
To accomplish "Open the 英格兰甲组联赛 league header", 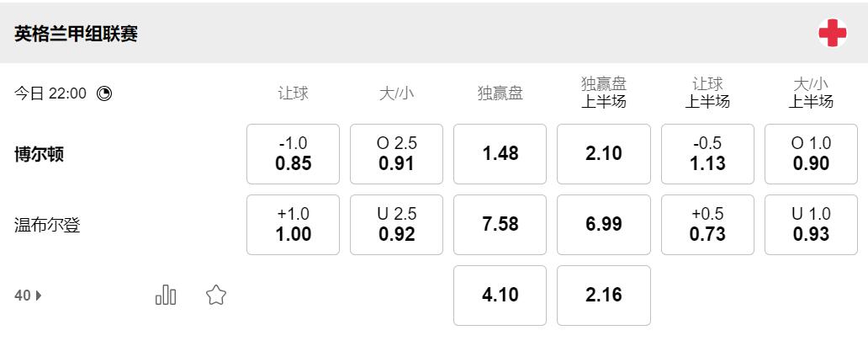I will [77, 34].
